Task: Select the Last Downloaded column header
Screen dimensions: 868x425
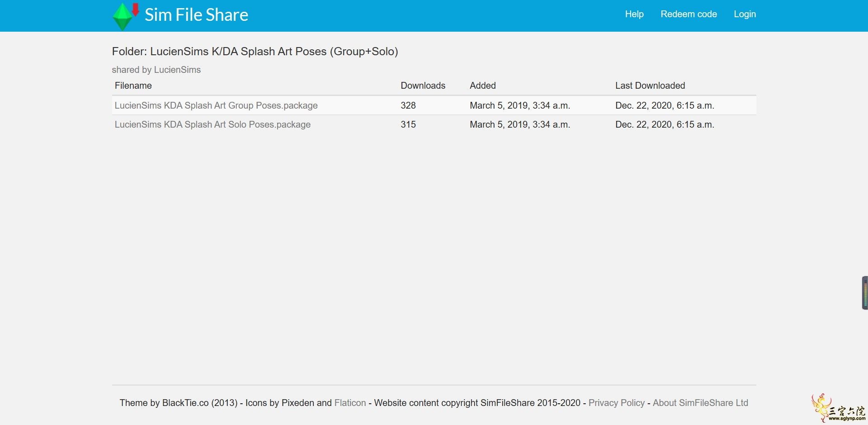Action: click(650, 86)
